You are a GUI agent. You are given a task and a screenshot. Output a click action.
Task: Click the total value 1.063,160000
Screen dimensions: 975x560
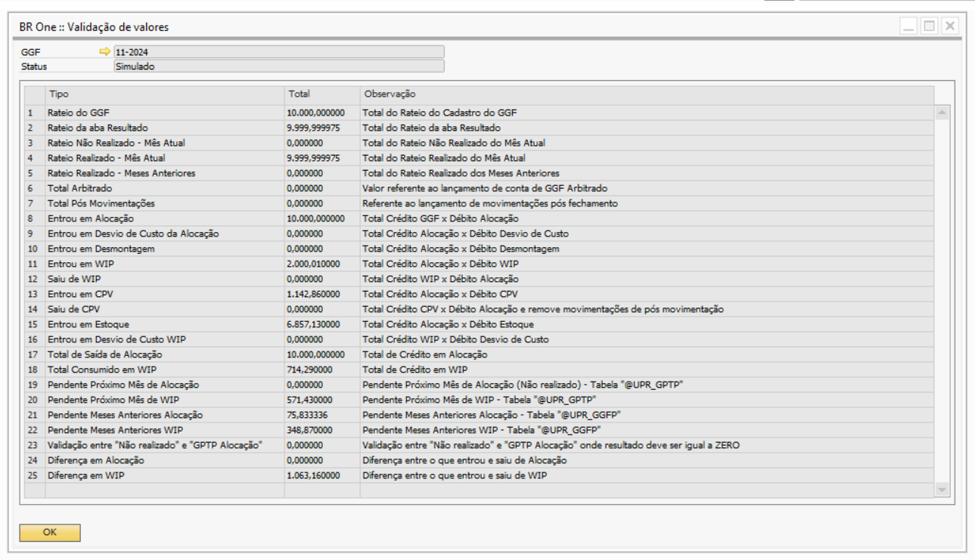[322, 475]
